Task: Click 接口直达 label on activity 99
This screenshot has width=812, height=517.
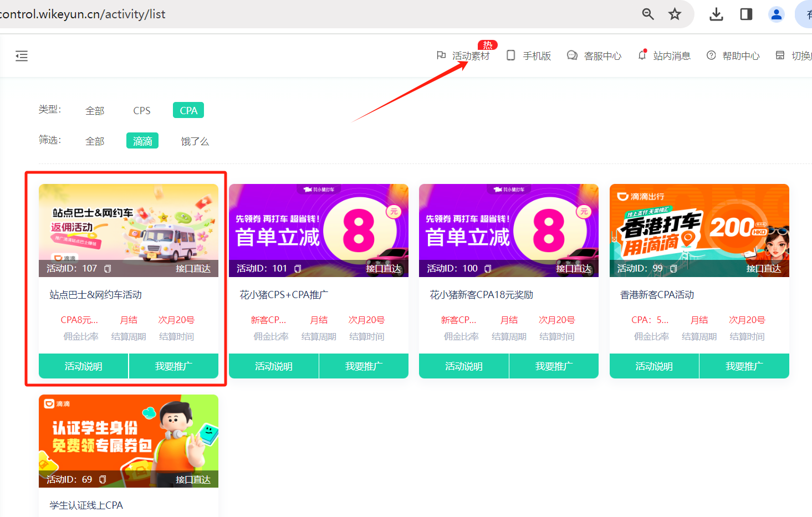Action: coord(764,269)
